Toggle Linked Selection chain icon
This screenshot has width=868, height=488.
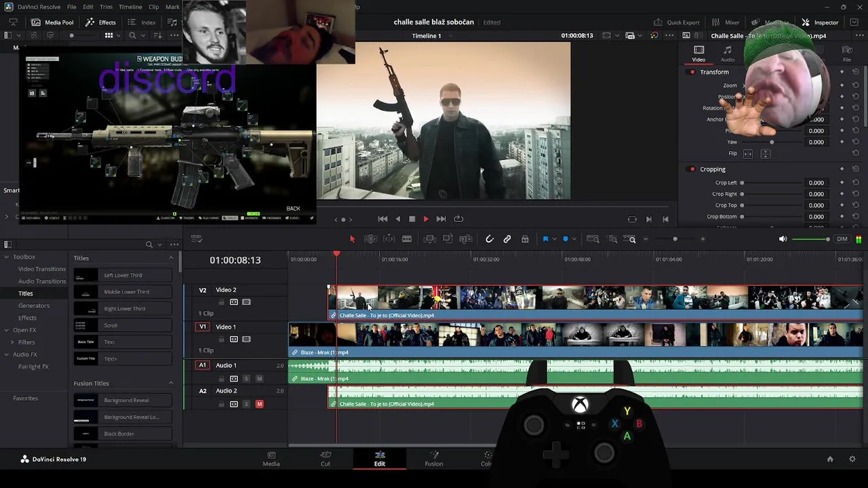pyautogui.click(x=507, y=239)
